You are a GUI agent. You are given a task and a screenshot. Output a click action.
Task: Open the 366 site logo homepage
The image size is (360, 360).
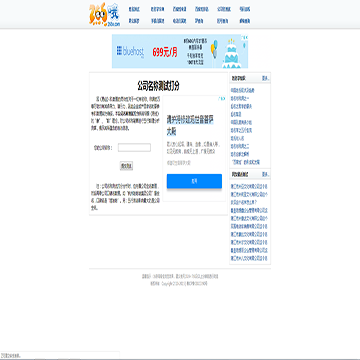(x=105, y=15)
